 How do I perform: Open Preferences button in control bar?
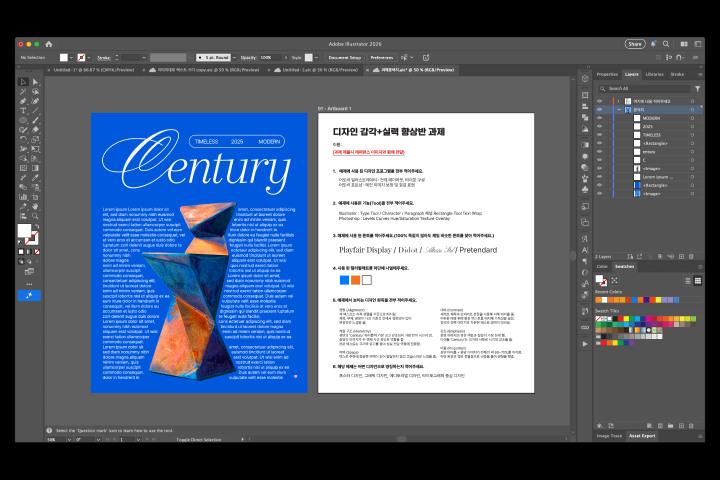(x=382, y=58)
